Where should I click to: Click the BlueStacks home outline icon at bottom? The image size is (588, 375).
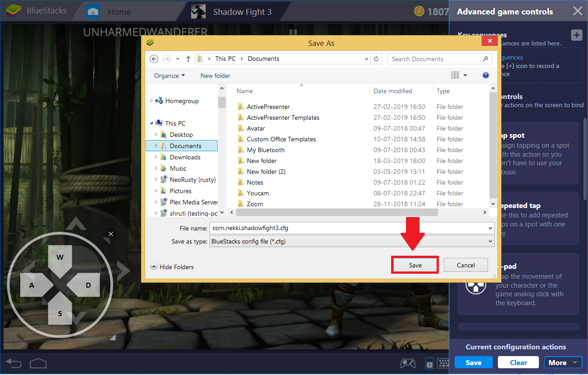click(x=38, y=363)
